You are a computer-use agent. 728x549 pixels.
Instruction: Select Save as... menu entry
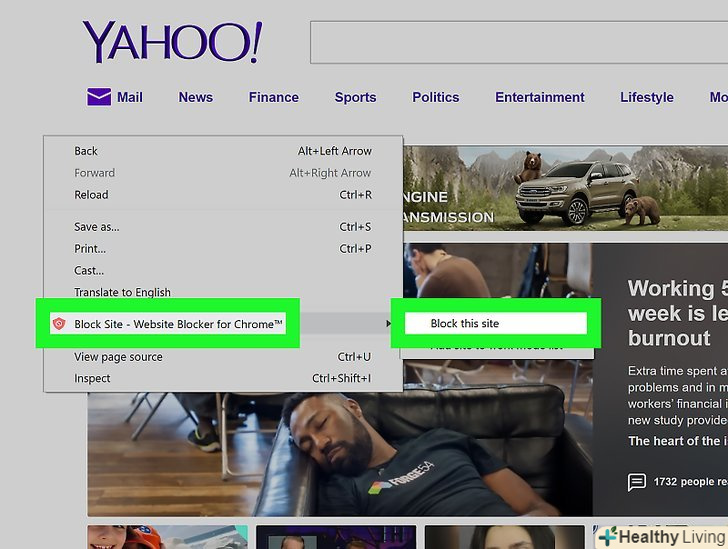pos(96,227)
